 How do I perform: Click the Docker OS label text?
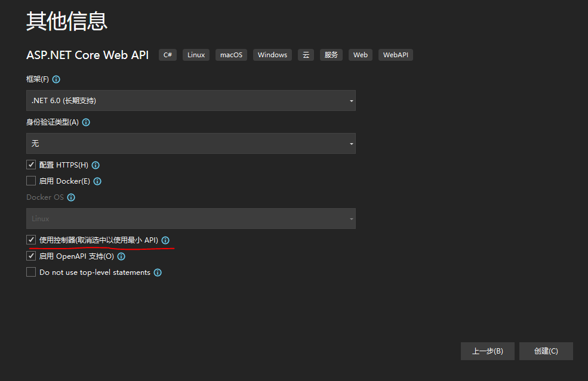click(x=45, y=197)
